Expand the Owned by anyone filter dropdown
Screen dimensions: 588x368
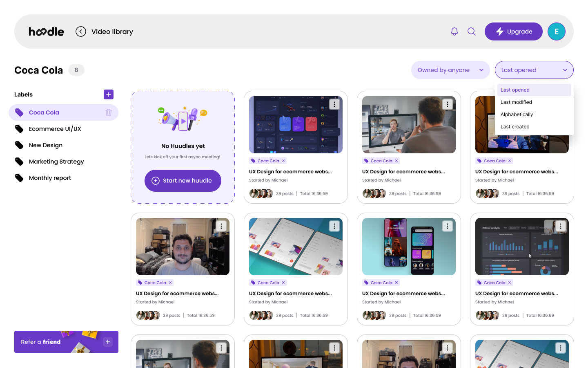click(x=450, y=70)
